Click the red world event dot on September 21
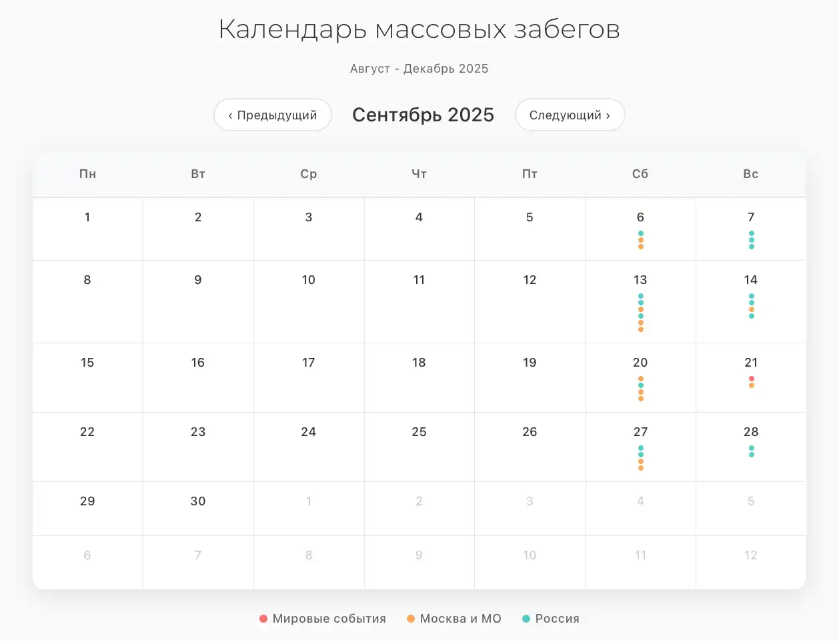 coord(752,379)
